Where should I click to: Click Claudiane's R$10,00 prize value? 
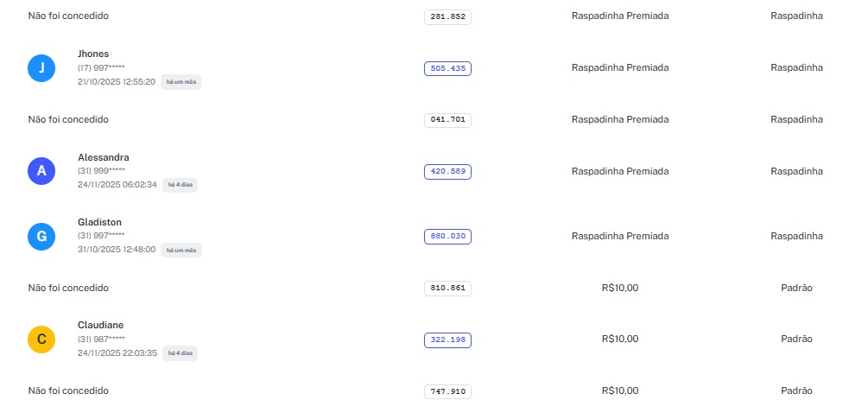point(620,340)
